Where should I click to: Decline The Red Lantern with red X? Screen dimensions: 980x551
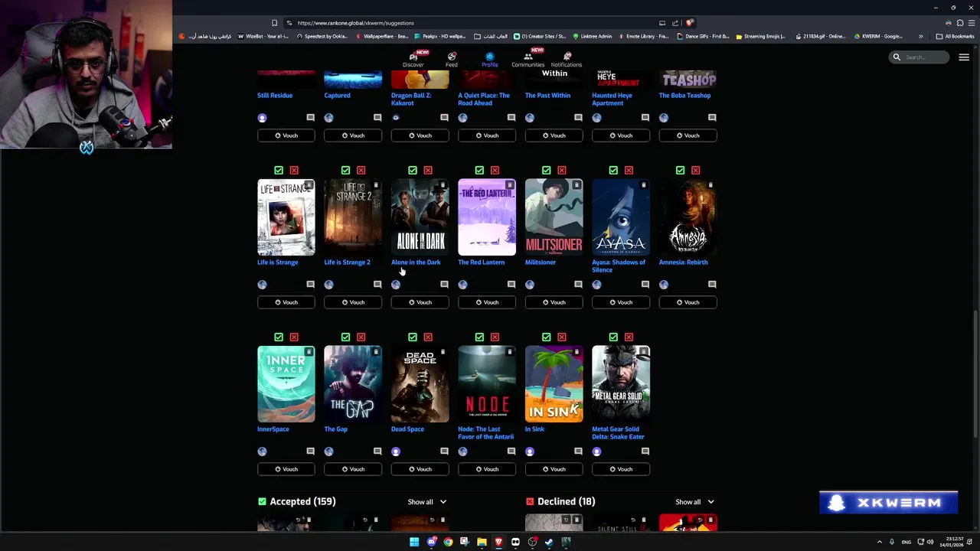click(x=495, y=170)
